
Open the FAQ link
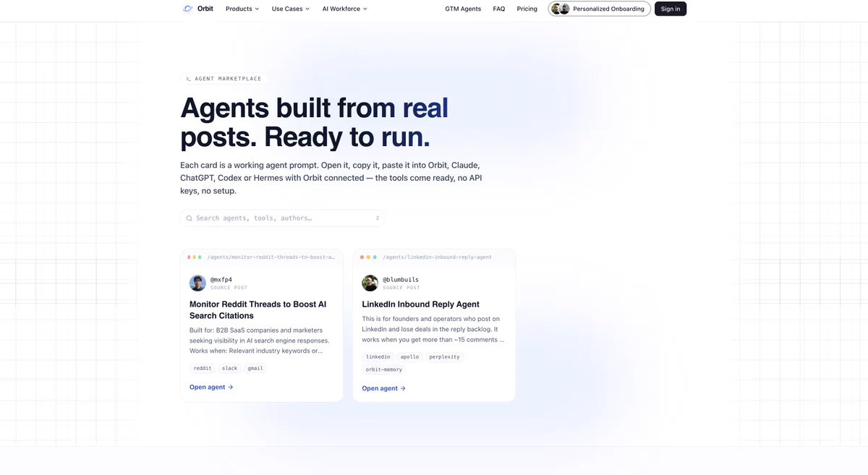pyautogui.click(x=499, y=9)
